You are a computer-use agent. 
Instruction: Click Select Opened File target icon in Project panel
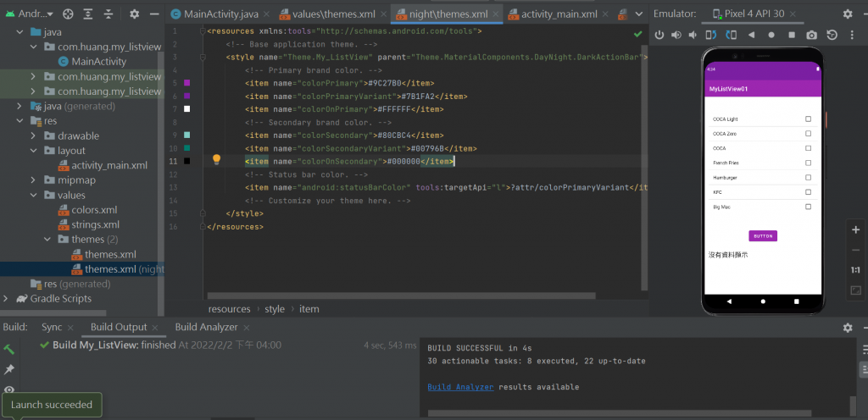68,14
